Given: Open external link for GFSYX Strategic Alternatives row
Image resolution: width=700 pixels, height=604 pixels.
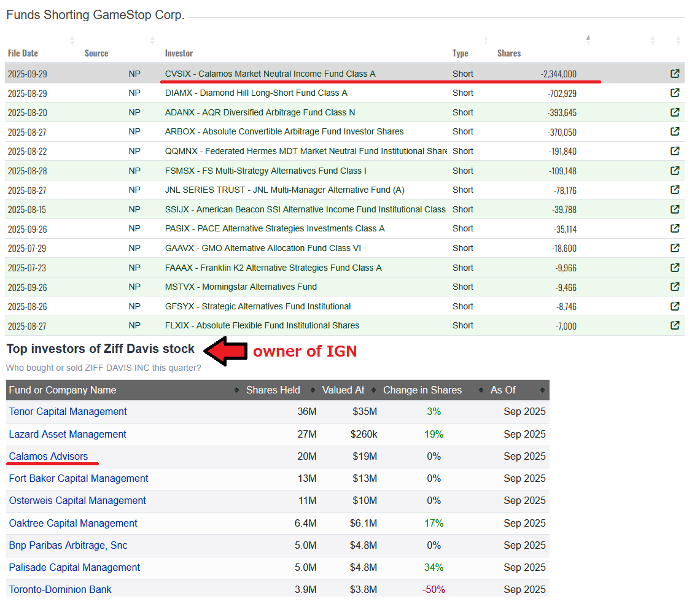Looking at the screenshot, I should click(x=675, y=306).
